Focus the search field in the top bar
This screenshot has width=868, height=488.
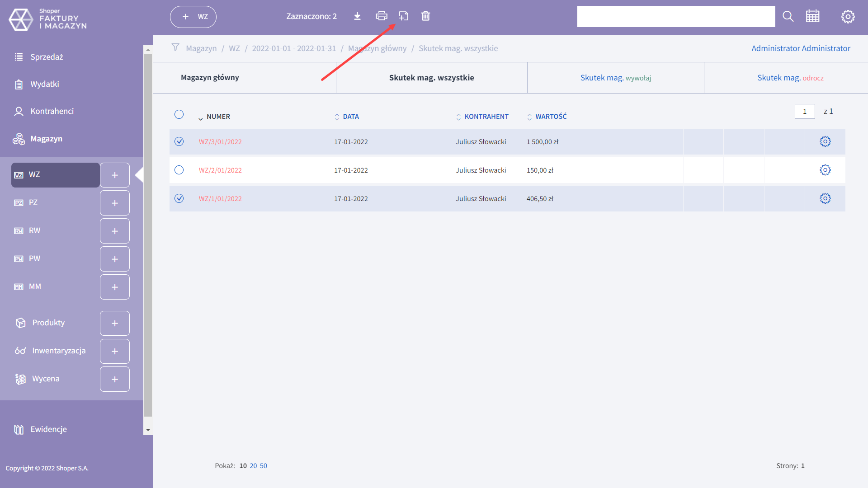coord(676,16)
